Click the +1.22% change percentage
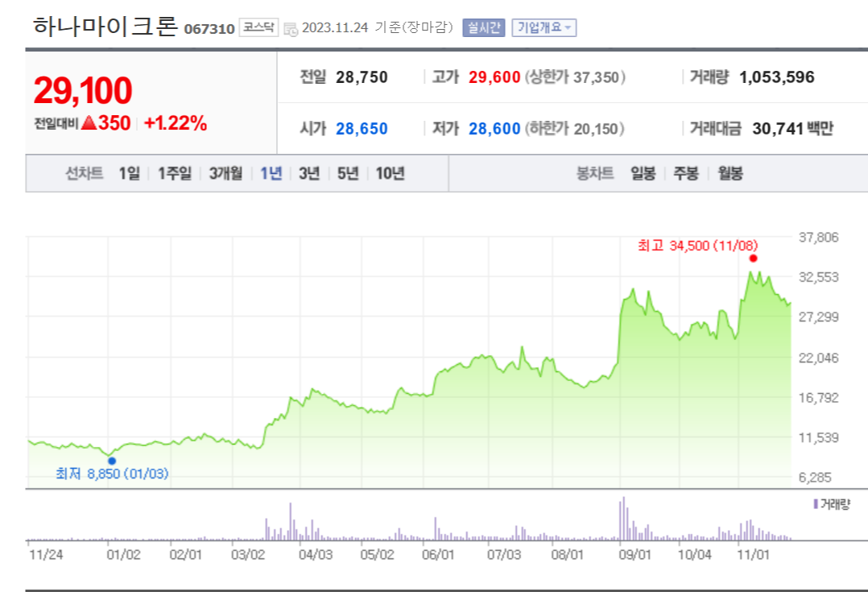The height and width of the screenshot is (592, 868). 176,123
